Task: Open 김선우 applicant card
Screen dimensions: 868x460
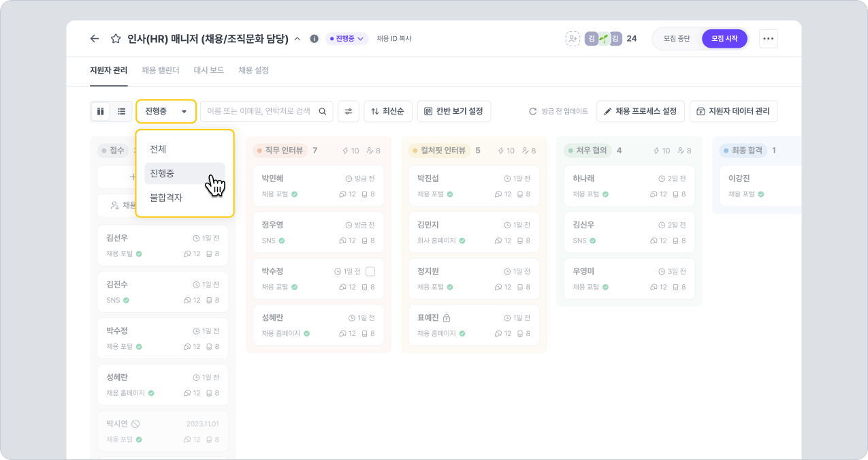Action: point(163,245)
